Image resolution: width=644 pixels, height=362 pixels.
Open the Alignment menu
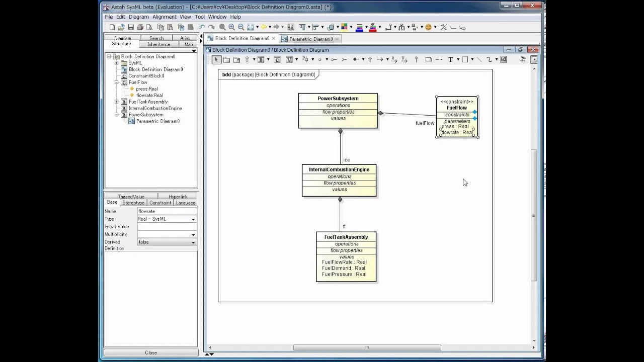(165, 17)
